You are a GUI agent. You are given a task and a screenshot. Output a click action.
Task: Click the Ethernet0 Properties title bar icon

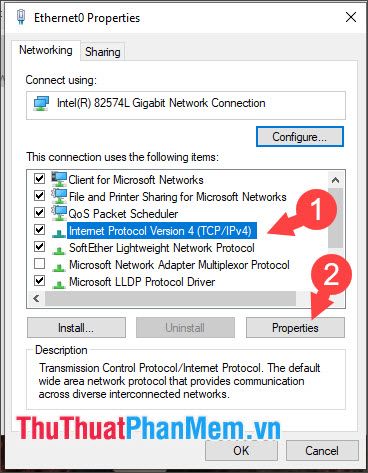[21, 17]
